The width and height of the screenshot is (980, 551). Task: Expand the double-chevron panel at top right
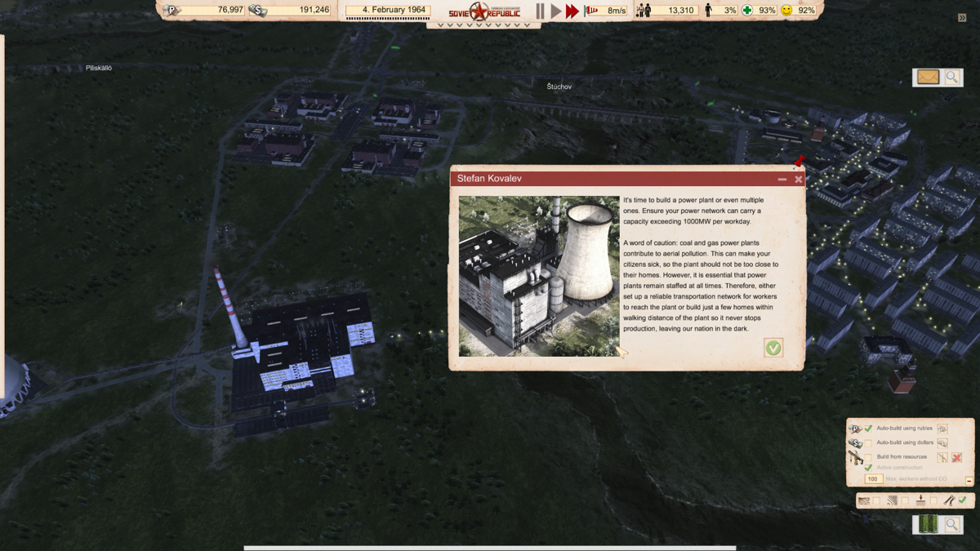click(962, 17)
